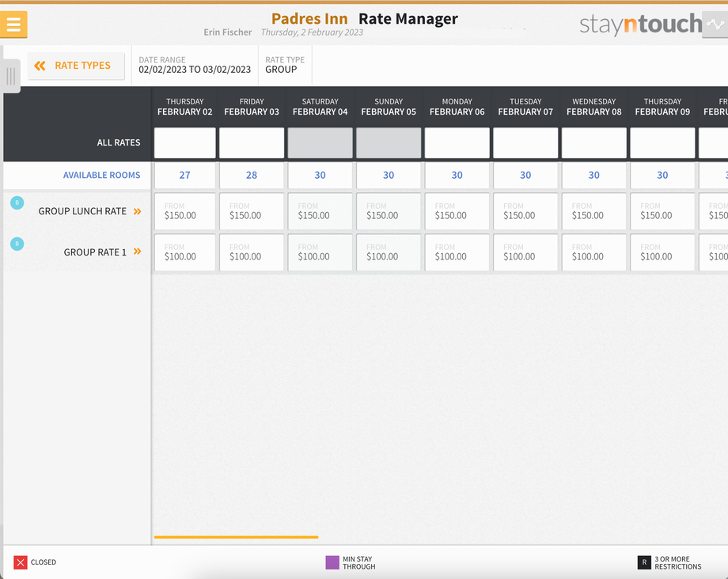Open Group Rate 1 $100.00 on February 02

pos(185,252)
